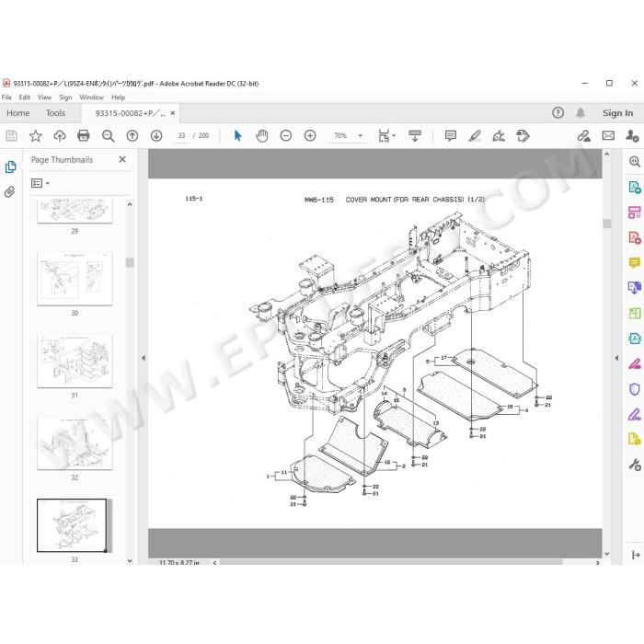
Task: Go to the next page arrow
Action: pos(156,135)
